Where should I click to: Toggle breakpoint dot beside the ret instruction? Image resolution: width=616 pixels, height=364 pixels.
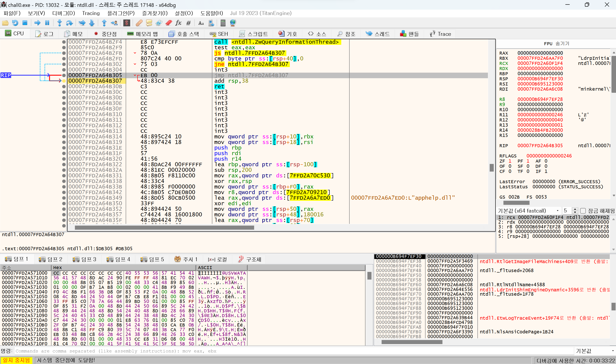click(x=64, y=87)
